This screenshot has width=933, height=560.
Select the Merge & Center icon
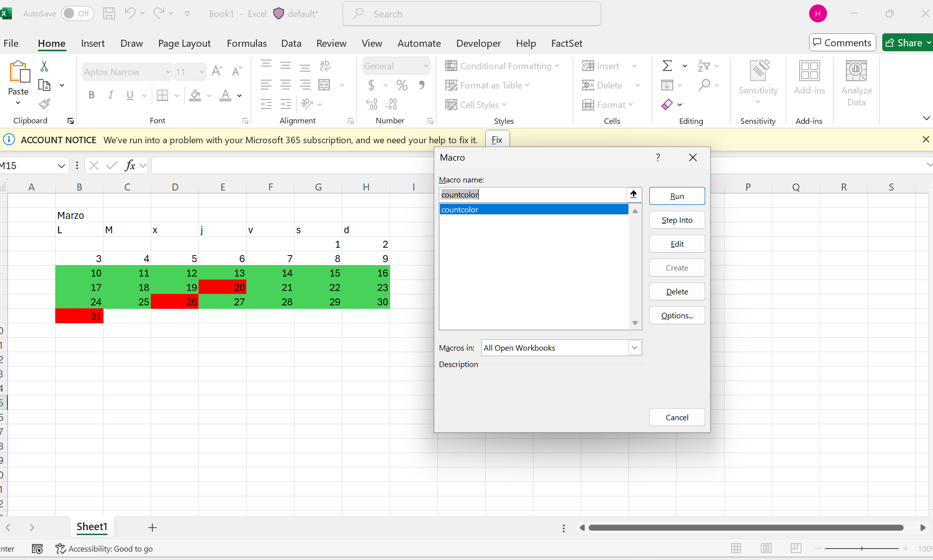coord(324,85)
